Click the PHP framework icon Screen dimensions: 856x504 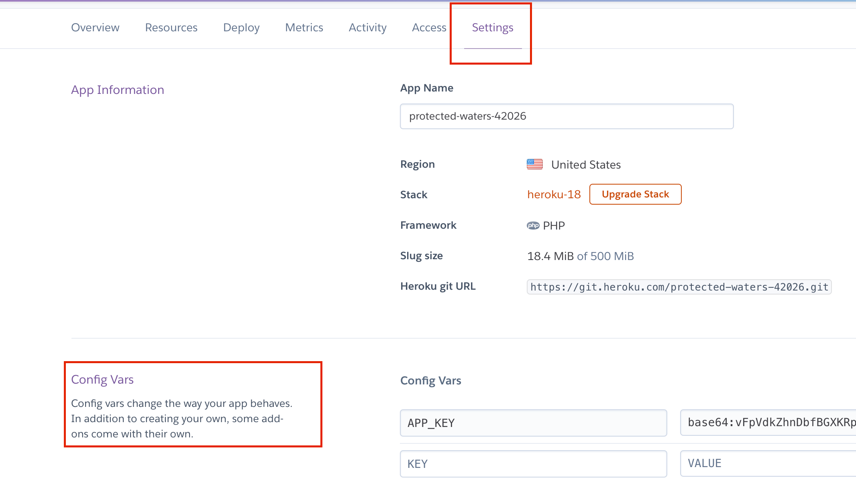533,226
